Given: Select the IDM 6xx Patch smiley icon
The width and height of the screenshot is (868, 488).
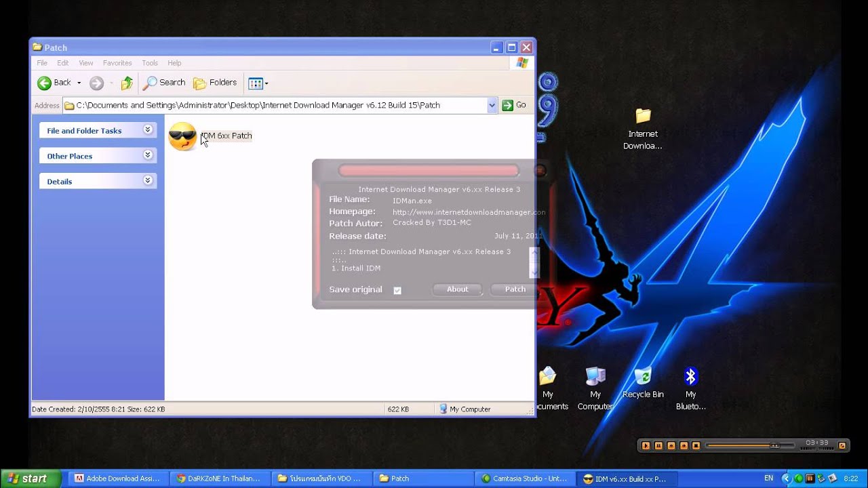Looking at the screenshot, I should click(x=182, y=136).
